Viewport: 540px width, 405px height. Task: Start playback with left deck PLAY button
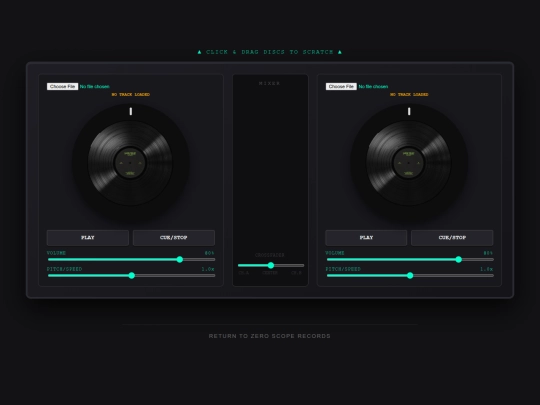(x=88, y=238)
